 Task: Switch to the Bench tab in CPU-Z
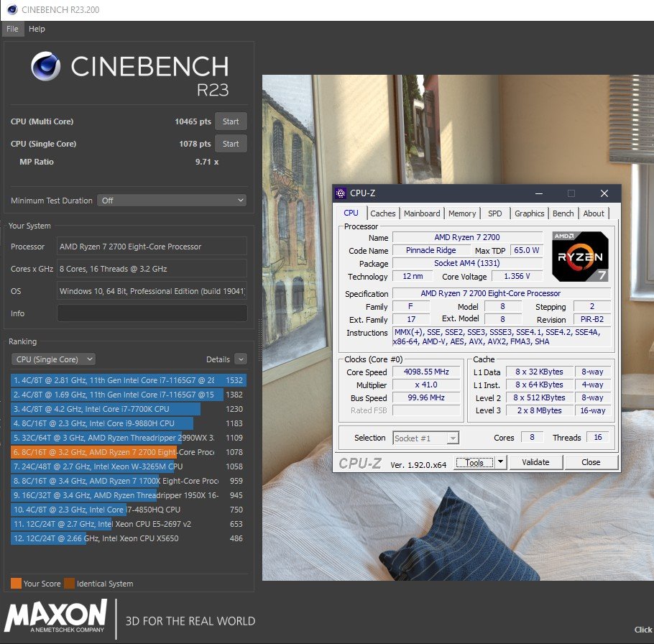tap(563, 213)
